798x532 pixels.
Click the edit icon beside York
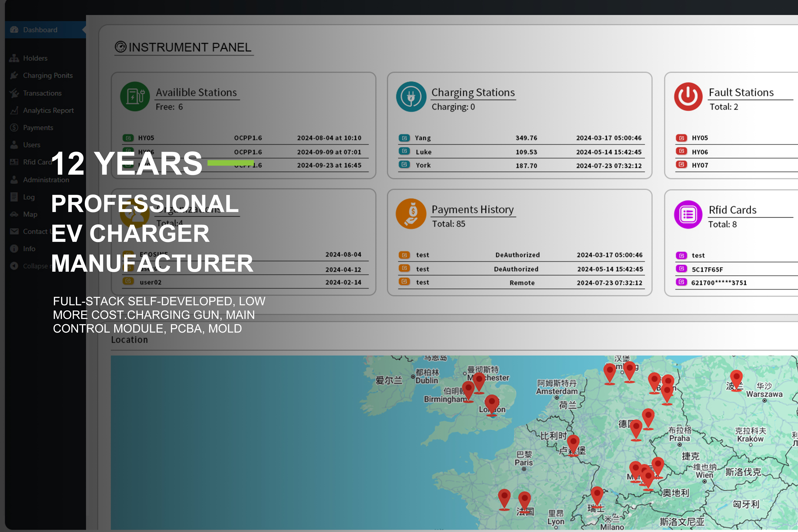pyautogui.click(x=404, y=164)
